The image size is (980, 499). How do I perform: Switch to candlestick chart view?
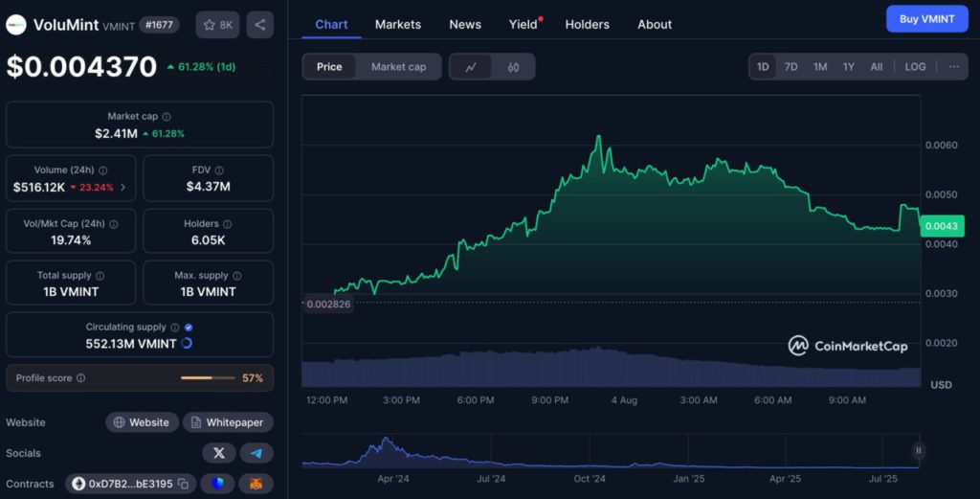(x=513, y=67)
